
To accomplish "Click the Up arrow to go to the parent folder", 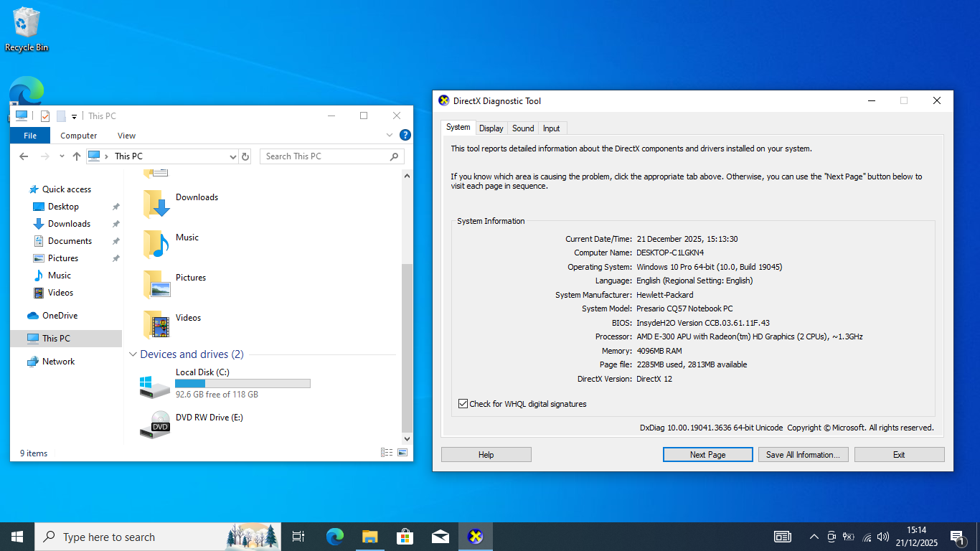I will [77, 156].
